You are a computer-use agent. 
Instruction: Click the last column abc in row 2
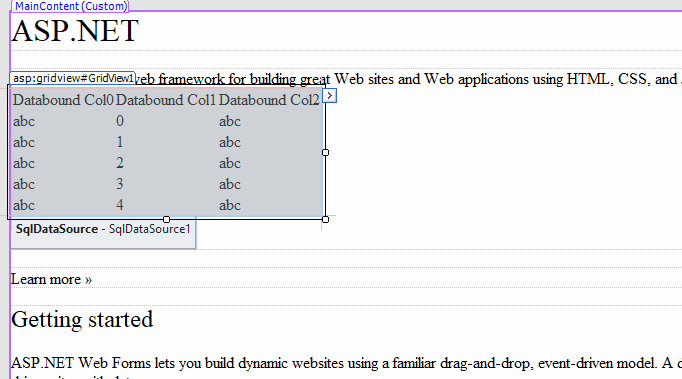(x=230, y=163)
